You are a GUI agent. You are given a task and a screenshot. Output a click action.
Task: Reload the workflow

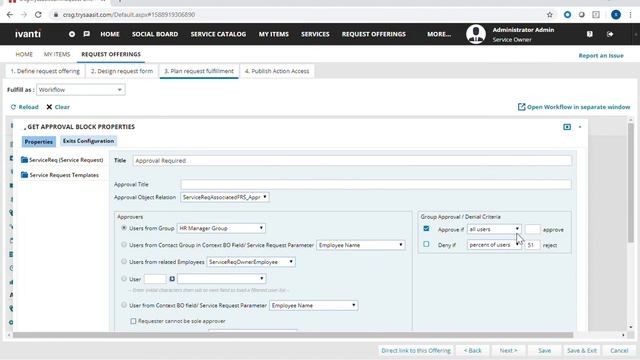click(x=24, y=107)
